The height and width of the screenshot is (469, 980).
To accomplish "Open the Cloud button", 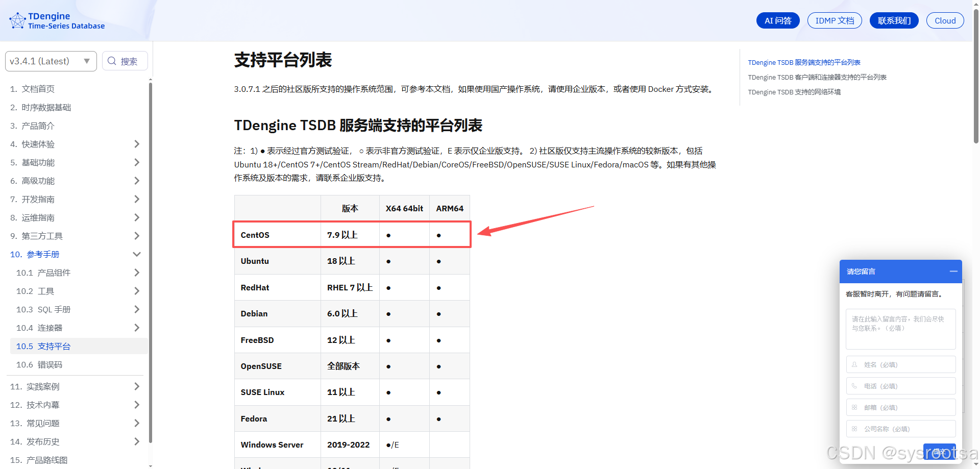I will click(x=945, y=20).
